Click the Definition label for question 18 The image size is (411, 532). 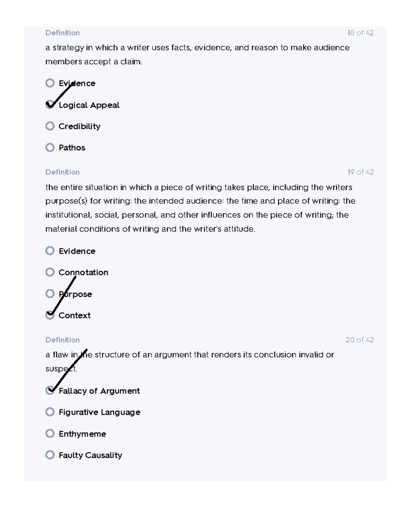click(x=63, y=33)
